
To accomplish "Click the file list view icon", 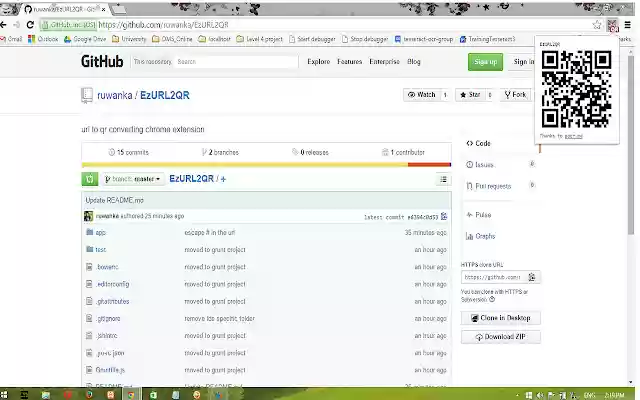I will click(443, 180).
